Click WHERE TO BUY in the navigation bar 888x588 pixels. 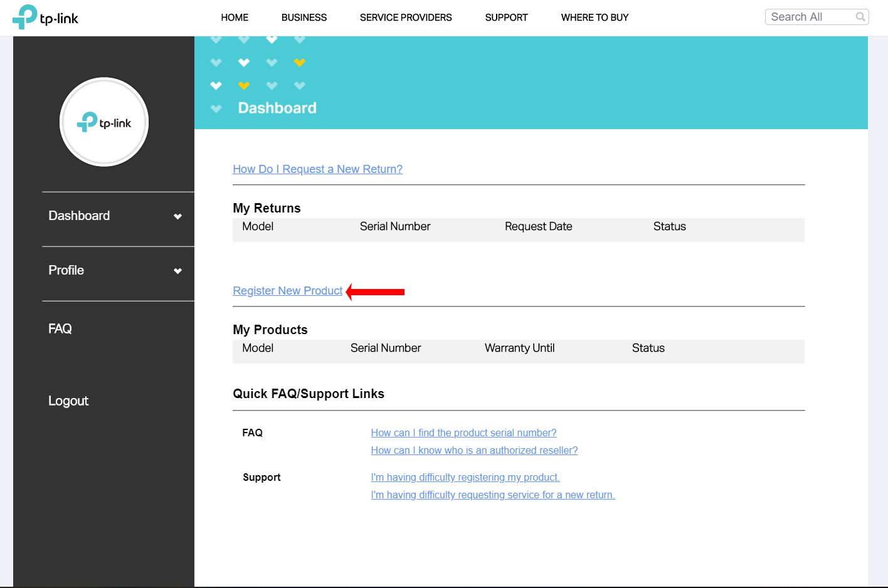point(595,18)
